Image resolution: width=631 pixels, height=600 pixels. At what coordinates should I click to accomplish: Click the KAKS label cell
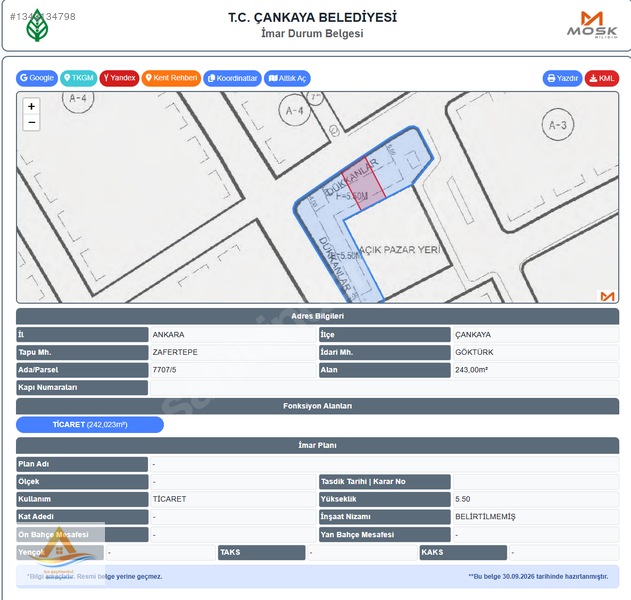click(463, 553)
